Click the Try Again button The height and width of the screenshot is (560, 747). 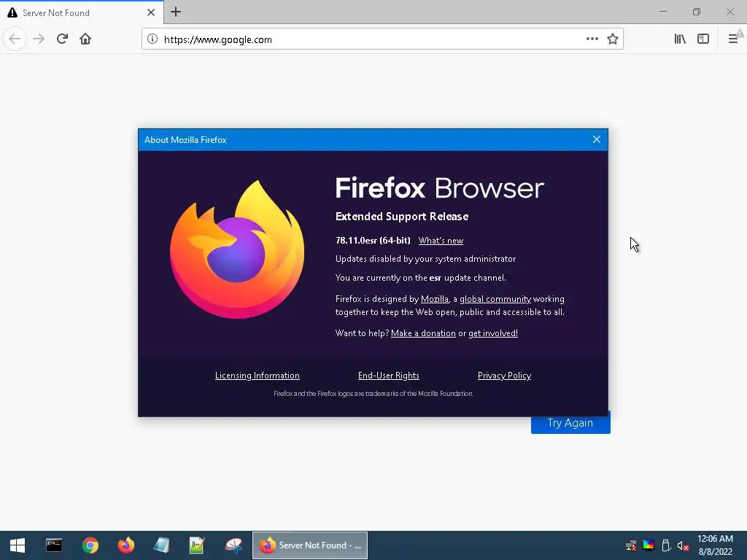coord(570,423)
